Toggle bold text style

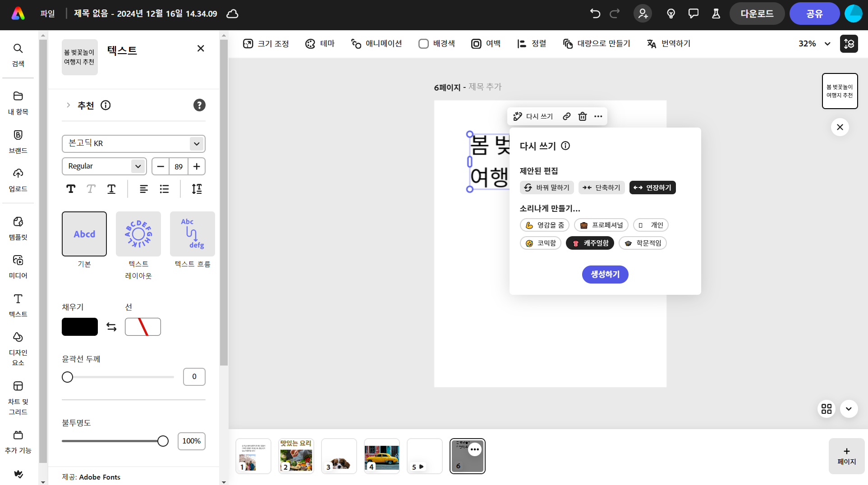[71, 189]
